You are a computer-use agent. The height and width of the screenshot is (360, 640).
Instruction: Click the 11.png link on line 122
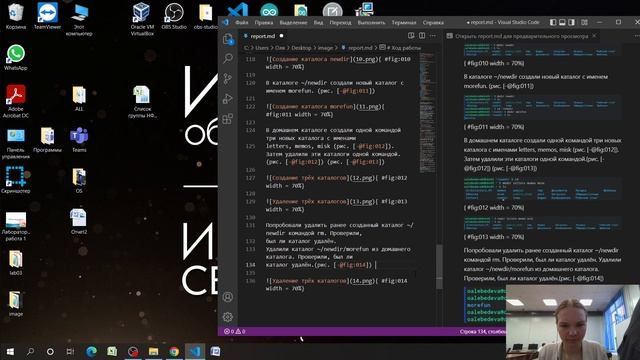(x=368, y=107)
